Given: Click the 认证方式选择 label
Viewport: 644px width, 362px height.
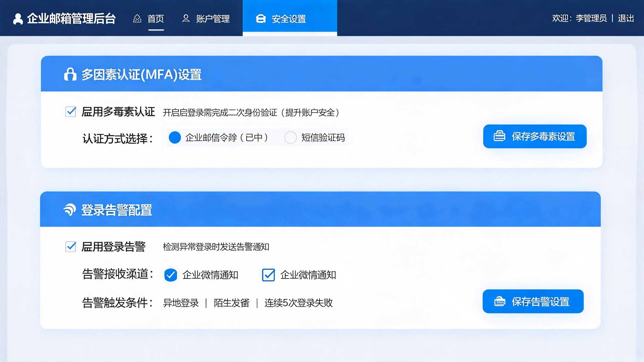Looking at the screenshot, I should point(118,138).
